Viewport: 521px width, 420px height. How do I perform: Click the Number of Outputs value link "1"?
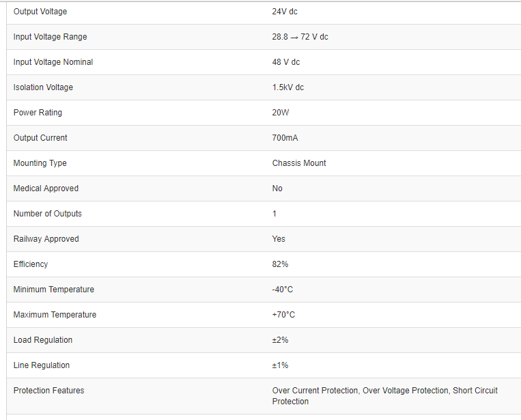point(274,214)
